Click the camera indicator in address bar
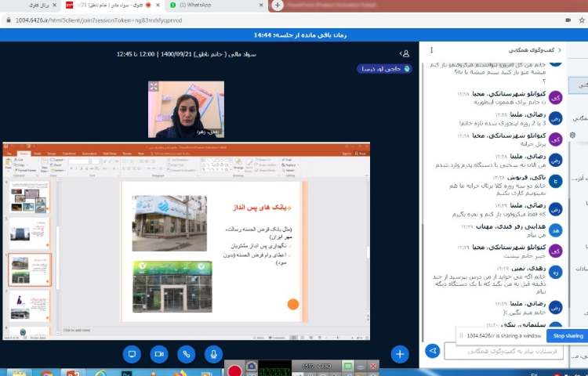This screenshot has width=588, height=376. (x=568, y=20)
